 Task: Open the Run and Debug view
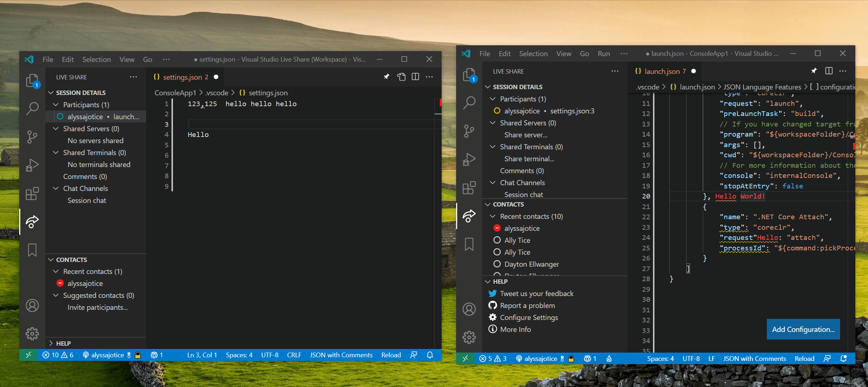click(x=33, y=165)
